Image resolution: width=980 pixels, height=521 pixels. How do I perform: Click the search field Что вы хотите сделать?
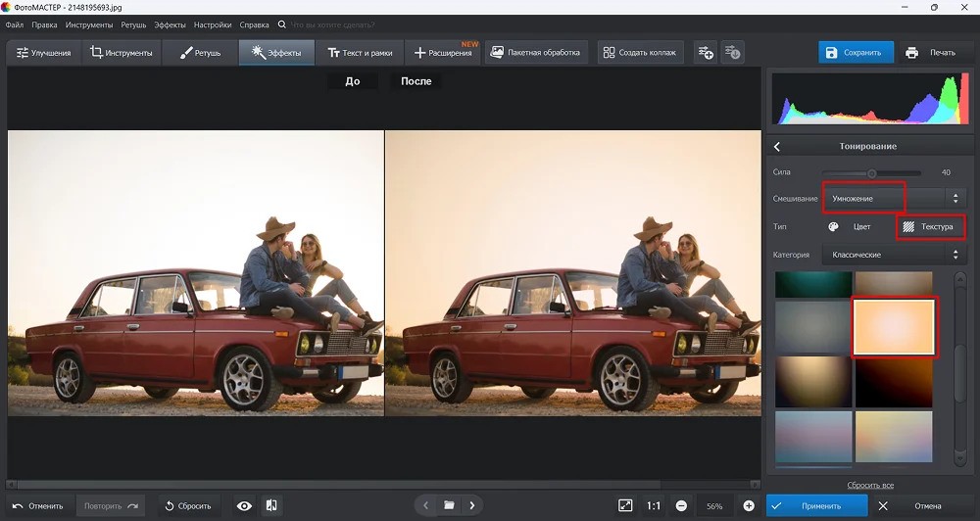[x=332, y=25]
